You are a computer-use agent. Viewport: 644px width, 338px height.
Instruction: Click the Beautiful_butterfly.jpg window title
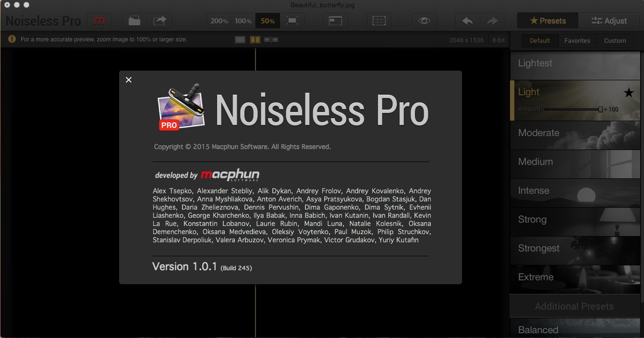pyautogui.click(x=323, y=5)
